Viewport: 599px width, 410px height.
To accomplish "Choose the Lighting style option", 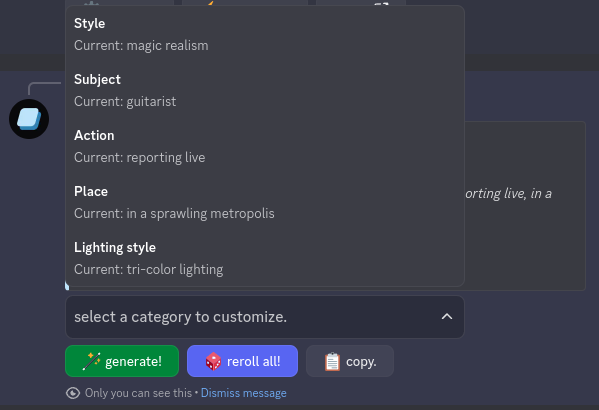I will [x=265, y=259].
